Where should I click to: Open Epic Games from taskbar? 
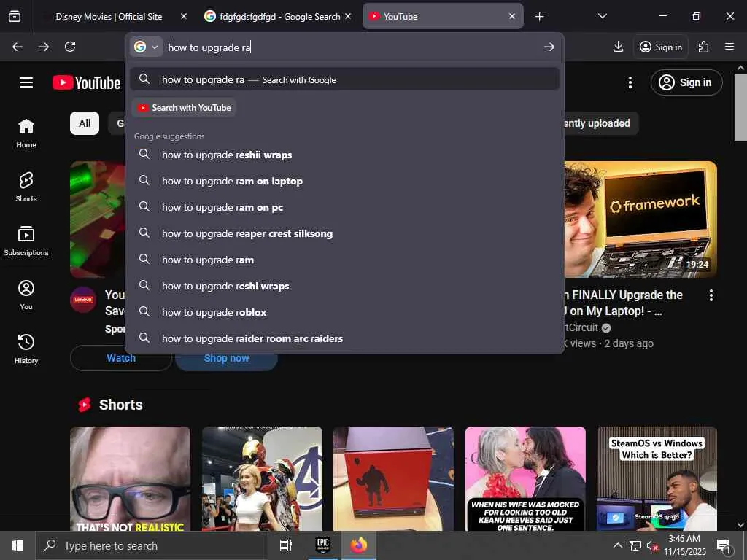coord(323,545)
